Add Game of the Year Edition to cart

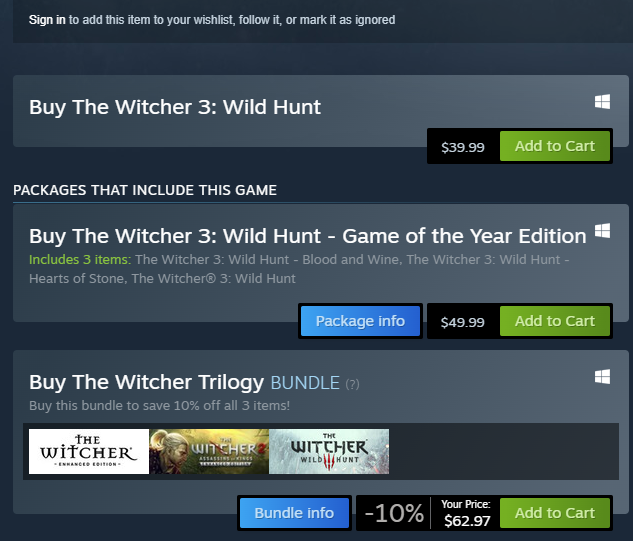point(555,321)
